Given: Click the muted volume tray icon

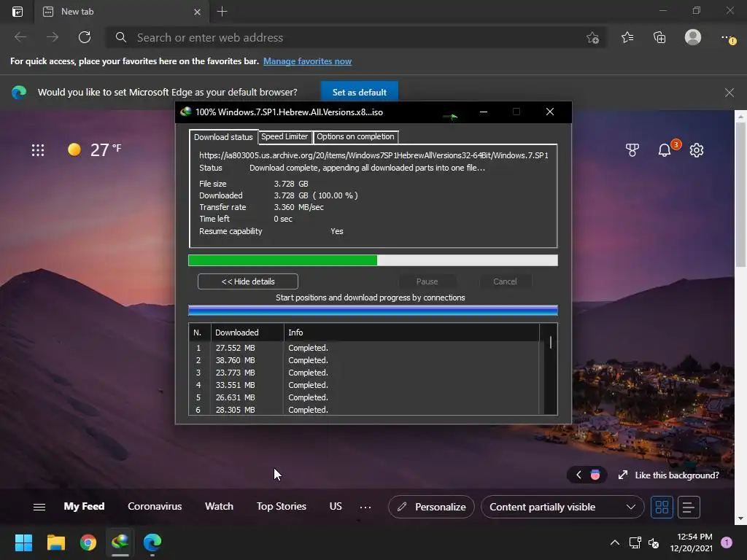Looking at the screenshot, I should (x=654, y=542).
